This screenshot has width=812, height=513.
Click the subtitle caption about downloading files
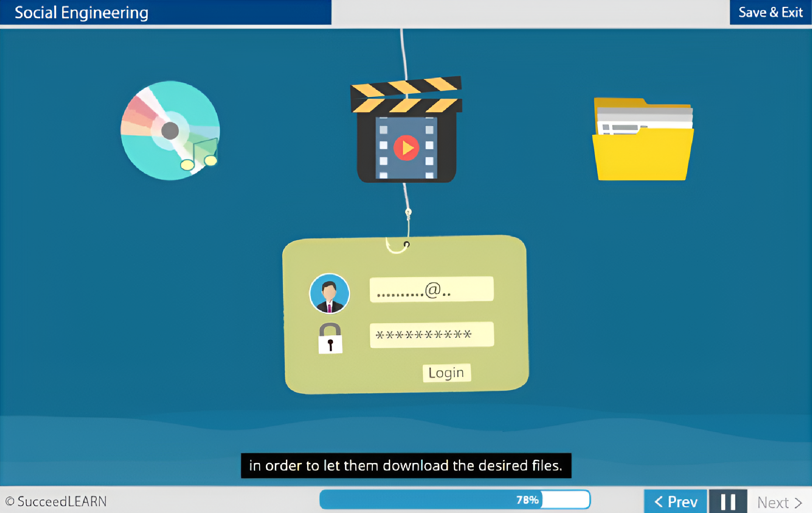coord(406,466)
